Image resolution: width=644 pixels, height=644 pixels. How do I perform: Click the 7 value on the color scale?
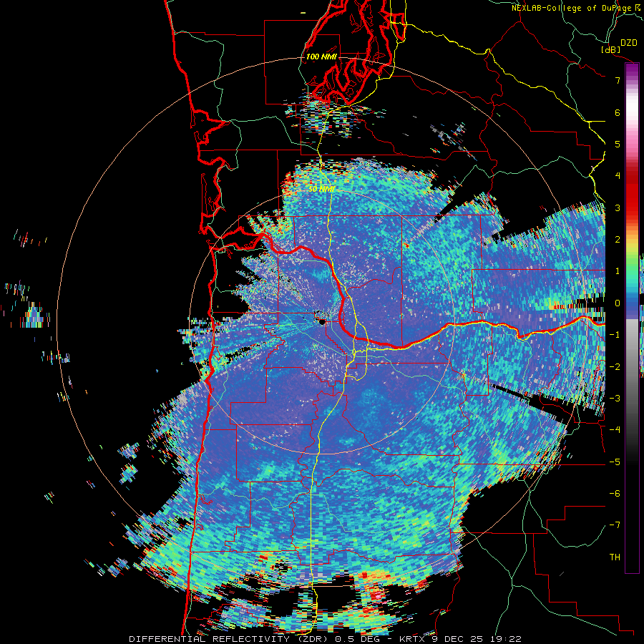618,80
